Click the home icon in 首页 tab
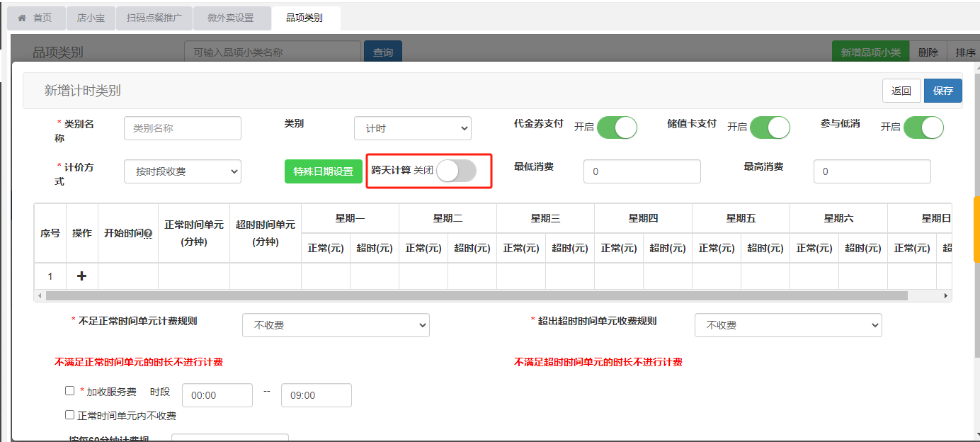Viewport: 980px width, 442px height. pos(22,18)
